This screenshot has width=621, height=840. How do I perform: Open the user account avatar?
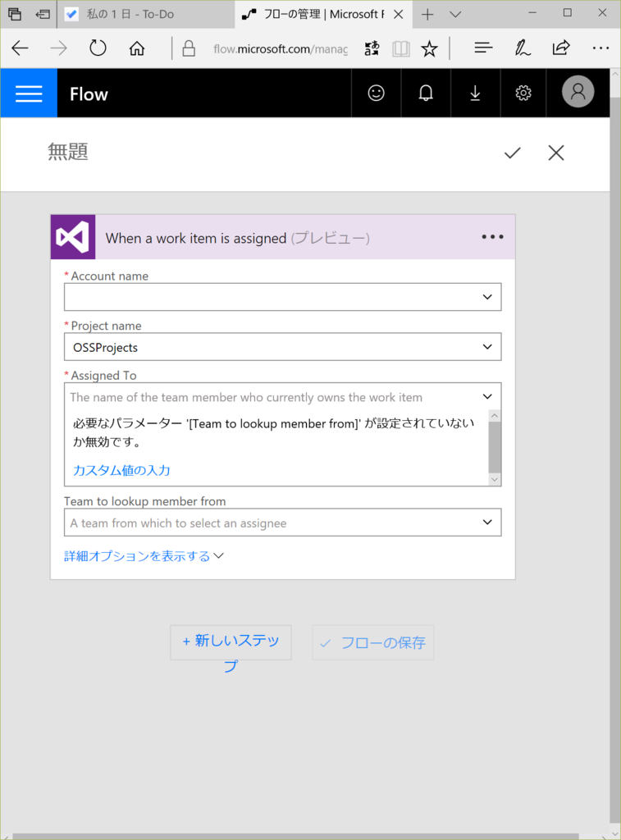click(x=578, y=92)
